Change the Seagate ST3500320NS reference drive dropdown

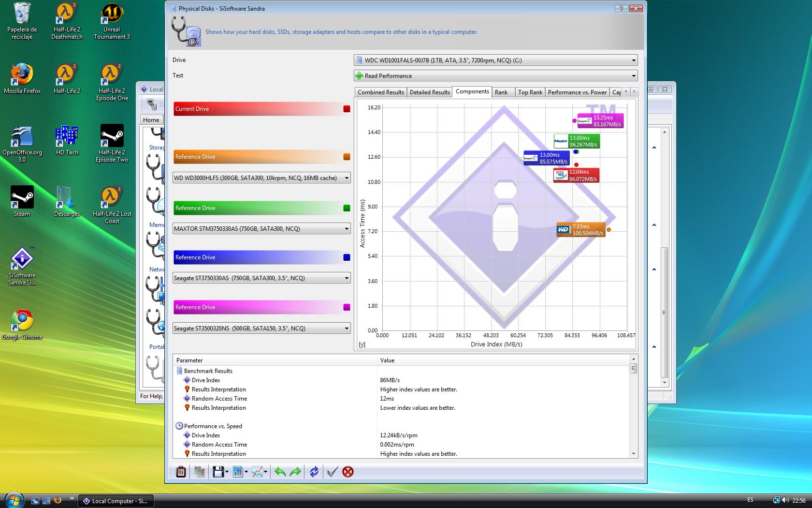(x=261, y=329)
